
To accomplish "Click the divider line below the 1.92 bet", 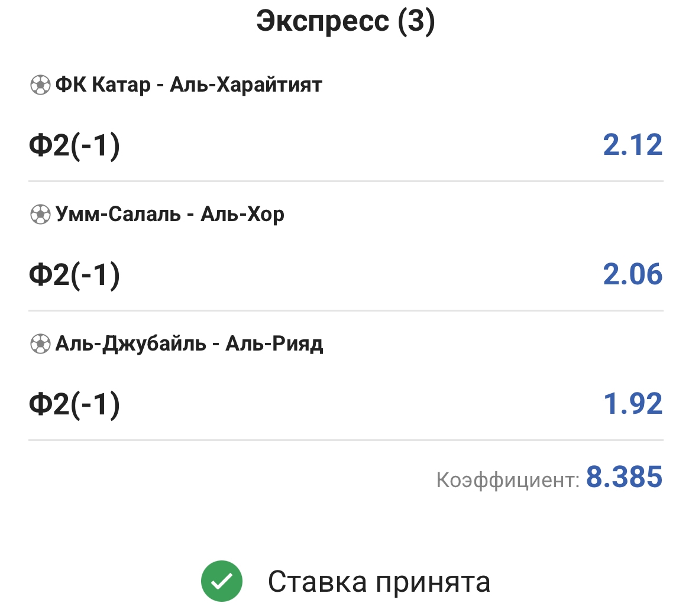I will click(x=345, y=440).
